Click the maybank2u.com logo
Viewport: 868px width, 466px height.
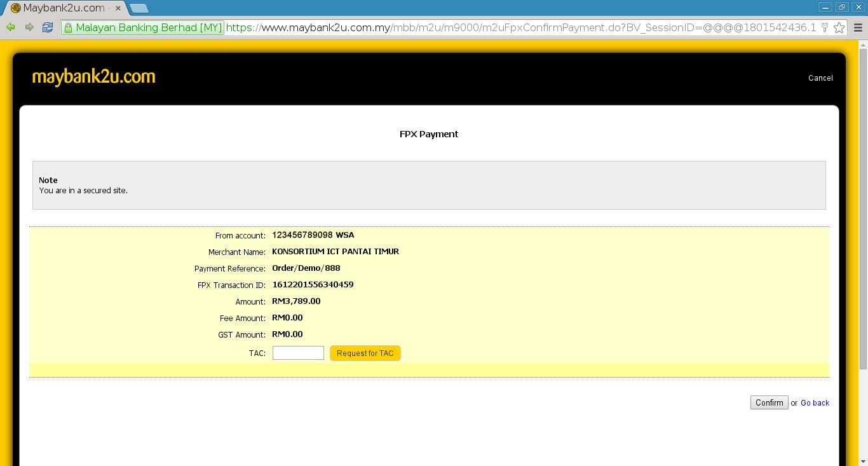coord(93,77)
